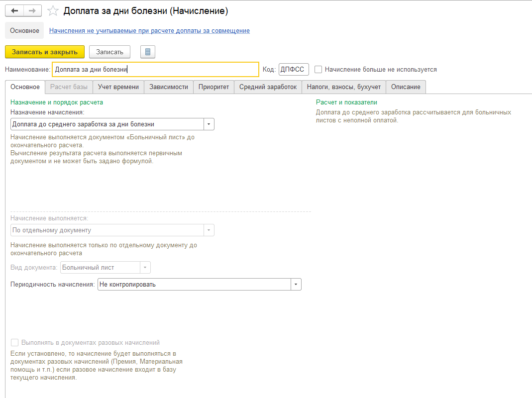Screen dimensions: 532x398
Task: Go to the 'Приоритет' tab
Action: 213,87
